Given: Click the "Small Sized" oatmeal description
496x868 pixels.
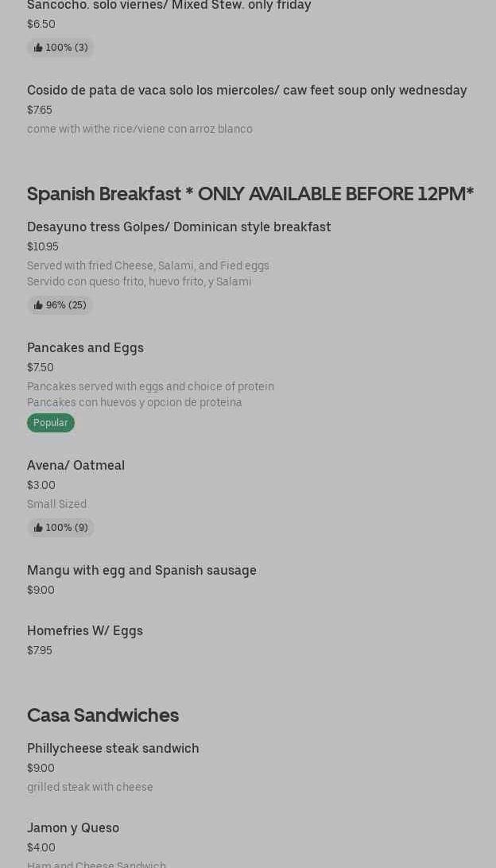Looking at the screenshot, I should (x=56, y=505).
